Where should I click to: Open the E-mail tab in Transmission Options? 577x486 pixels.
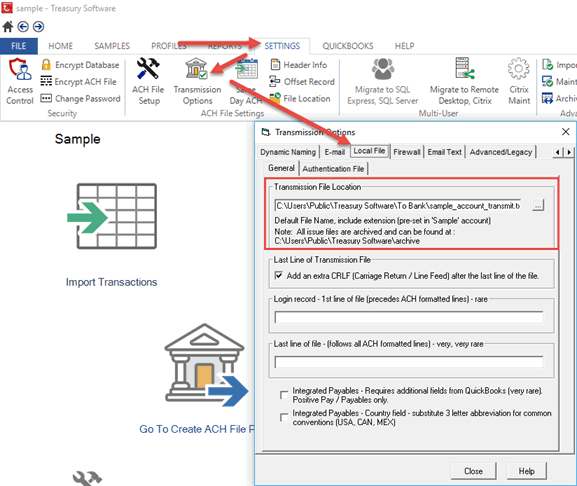tap(334, 152)
